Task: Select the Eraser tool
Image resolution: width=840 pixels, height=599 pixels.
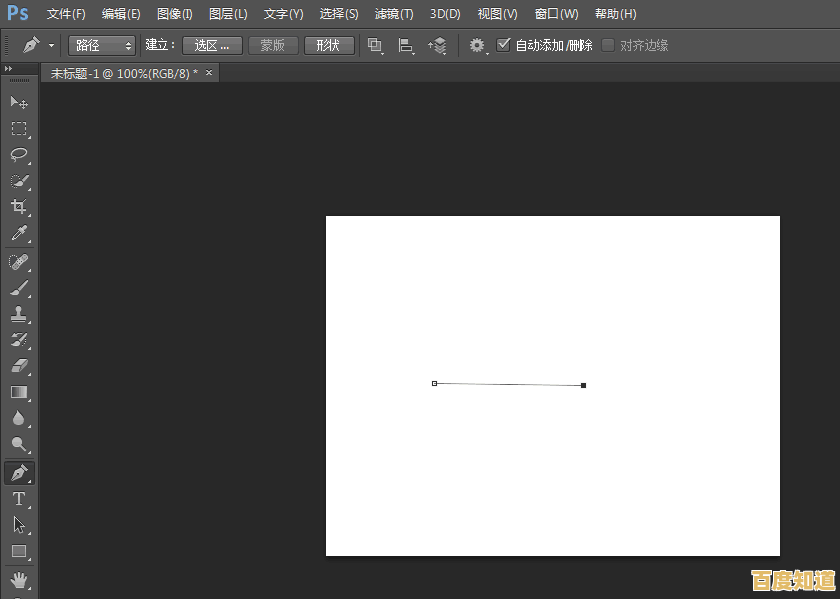Action: (19, 366)
